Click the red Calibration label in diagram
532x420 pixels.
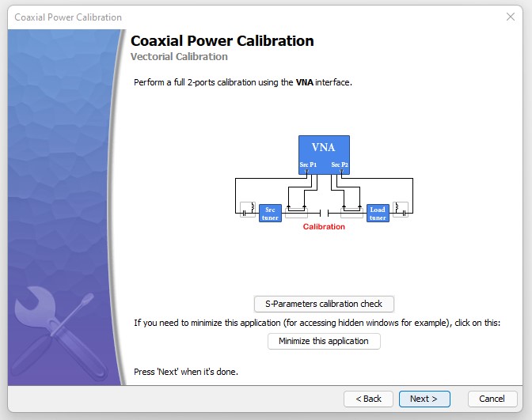click(324, 227)
